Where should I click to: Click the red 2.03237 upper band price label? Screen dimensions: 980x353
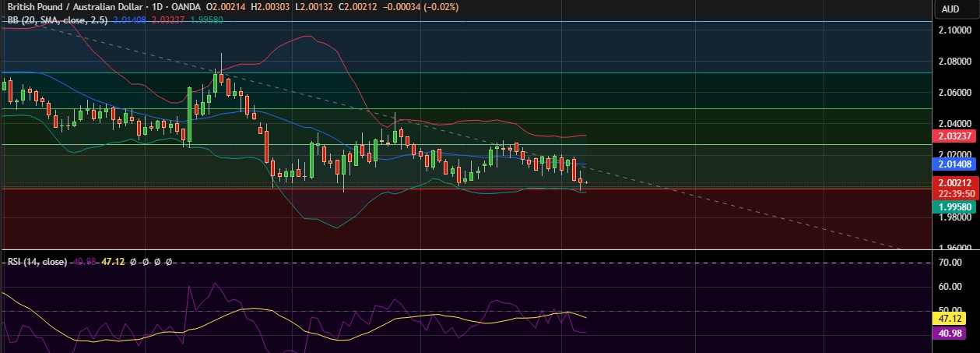point(954,136)
